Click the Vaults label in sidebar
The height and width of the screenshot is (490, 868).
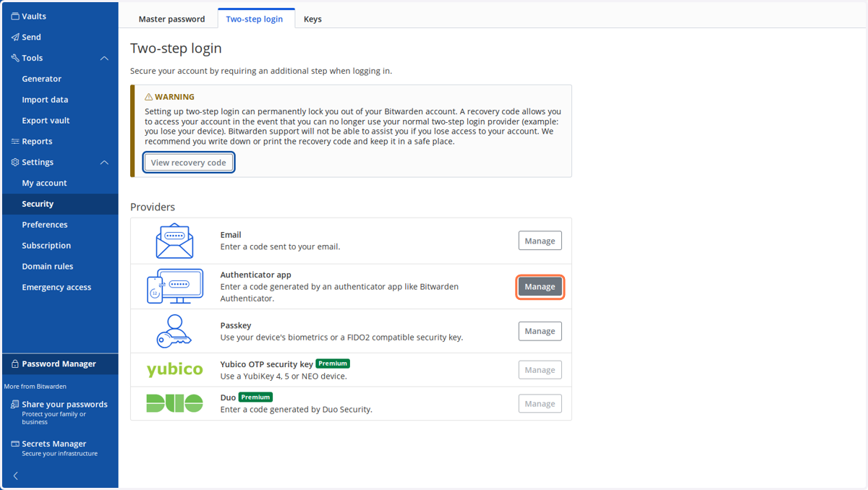click(34, 16)
